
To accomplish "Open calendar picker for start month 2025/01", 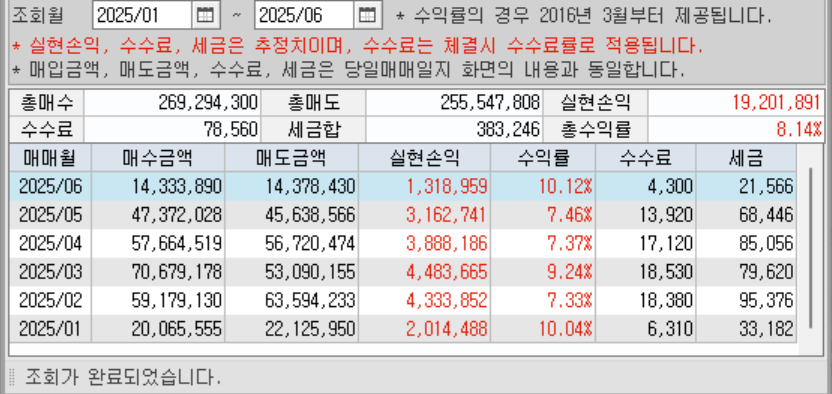I will 205,15.
